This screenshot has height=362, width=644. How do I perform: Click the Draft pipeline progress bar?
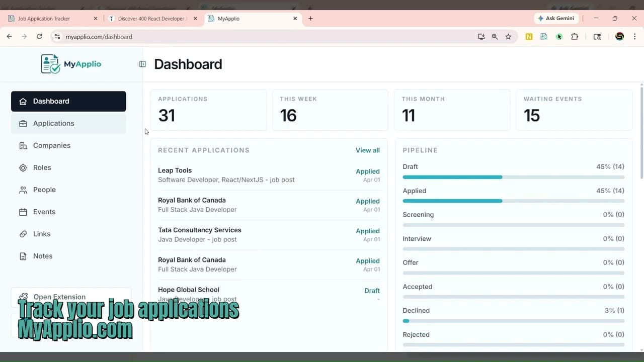[513, 177]
